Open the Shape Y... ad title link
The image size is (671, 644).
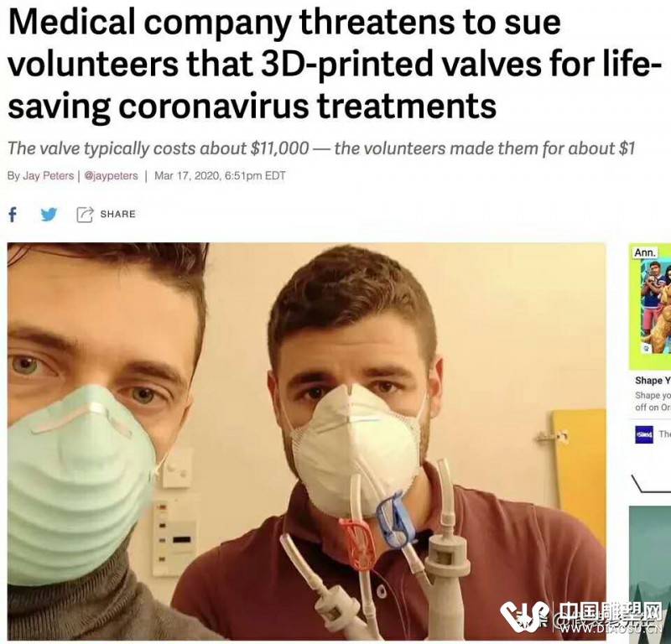click(x=653, y=381)
